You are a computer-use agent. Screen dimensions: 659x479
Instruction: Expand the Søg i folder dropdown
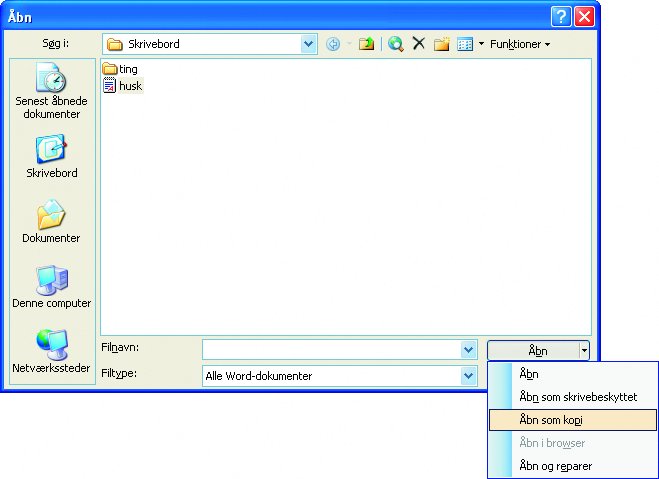pos(308,44)
